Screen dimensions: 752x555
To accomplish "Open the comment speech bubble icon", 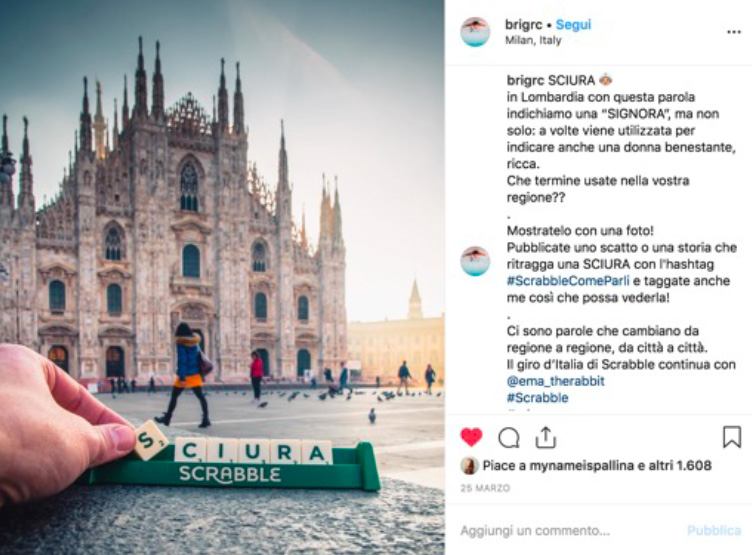I will [508, 437].
